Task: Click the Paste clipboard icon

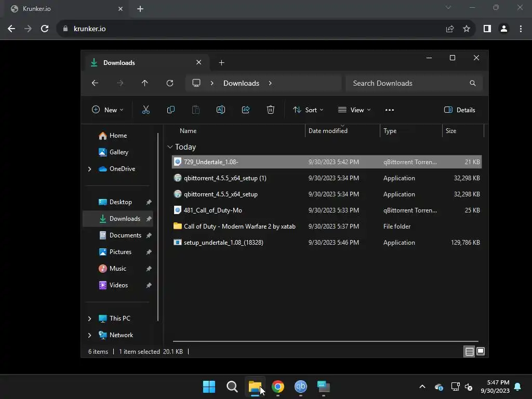Action: (196, 110)
